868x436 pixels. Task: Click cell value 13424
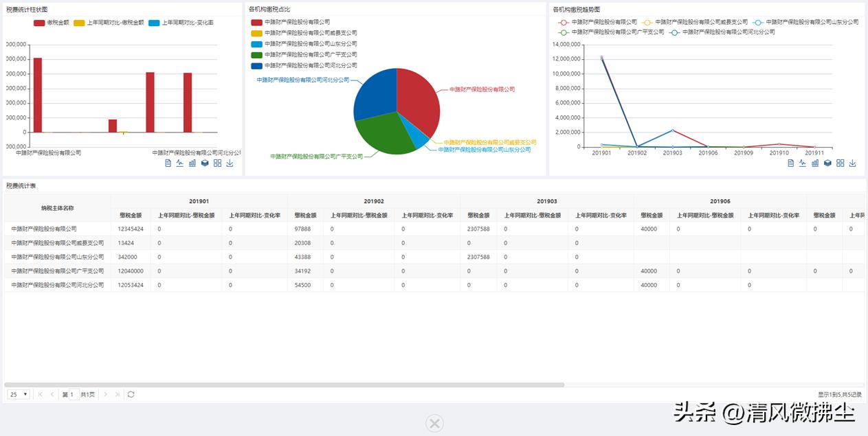(126, 242)
